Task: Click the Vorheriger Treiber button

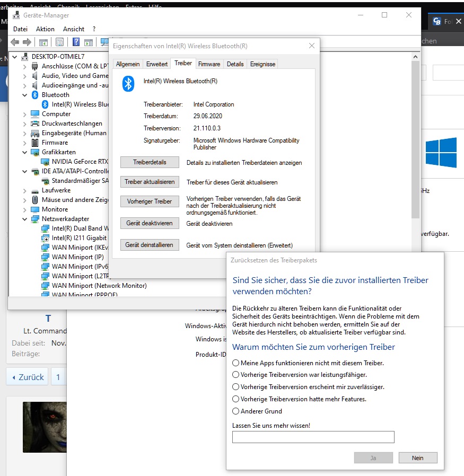Action: coord(150,201)
